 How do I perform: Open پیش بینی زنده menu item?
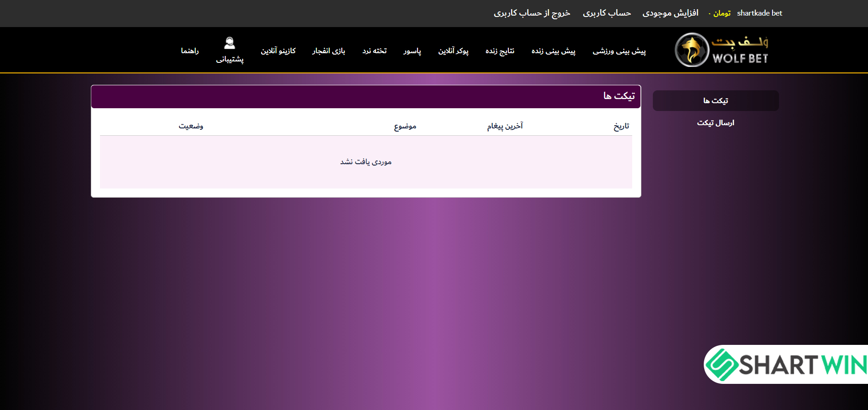(553, 51)
